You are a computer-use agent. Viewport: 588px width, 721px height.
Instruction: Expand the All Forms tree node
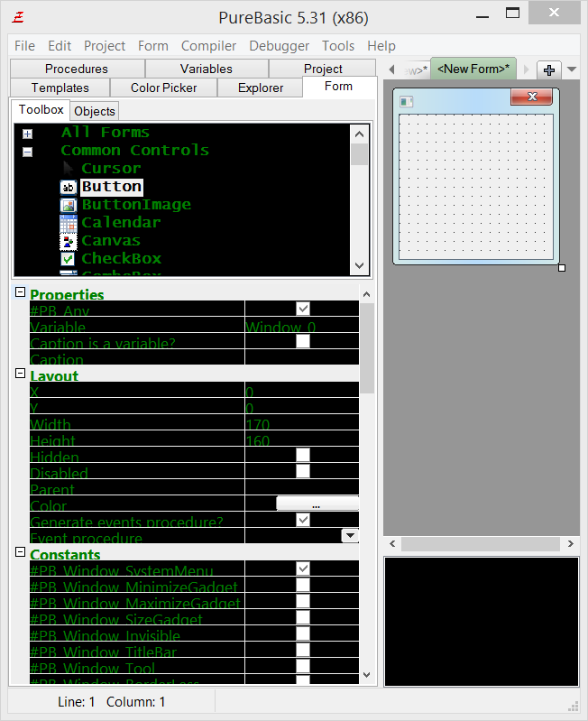(28, 134)
